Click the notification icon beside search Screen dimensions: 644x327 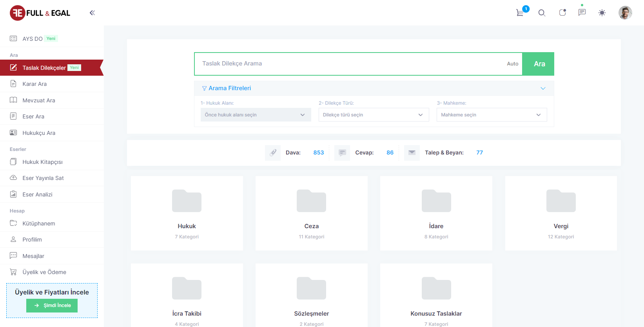[x=562, y=13]
